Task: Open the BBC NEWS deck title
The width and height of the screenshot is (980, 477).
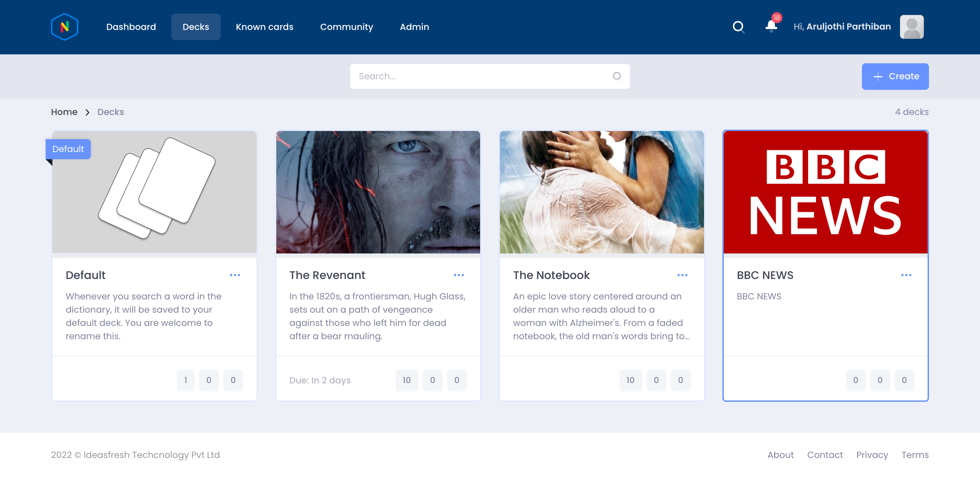Action: click(x=765, y=275)
